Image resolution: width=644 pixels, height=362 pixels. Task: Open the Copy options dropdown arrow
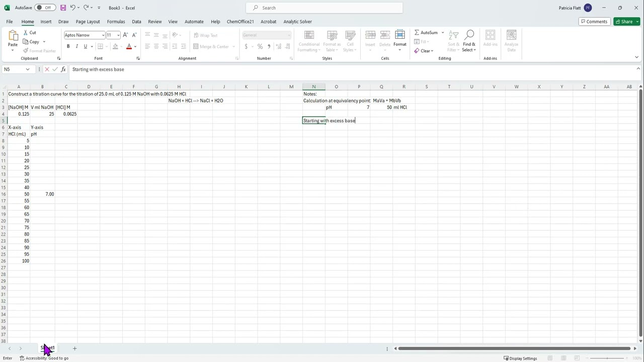click(x=44, y=42)
